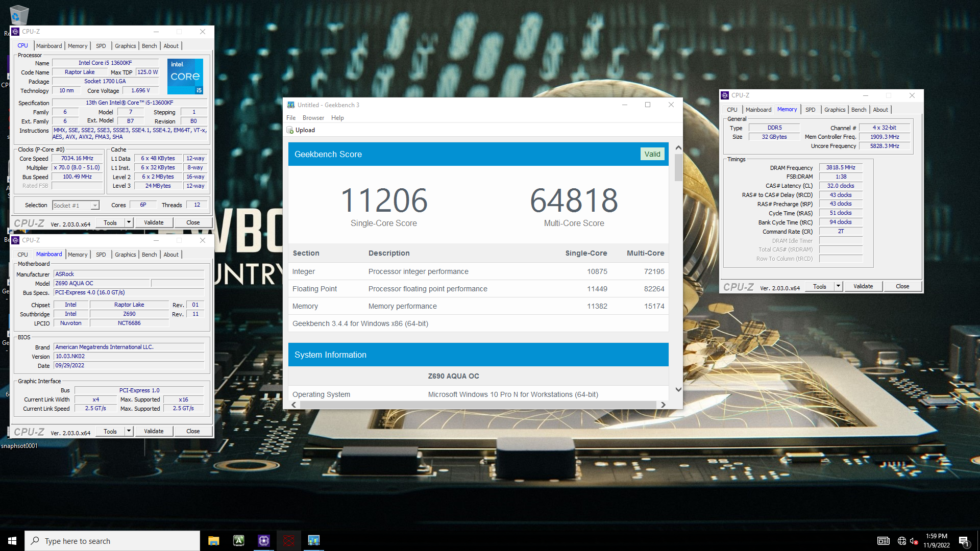Click left arrow of Geekbench horizontal scrollbar
The width and height of the screenshot is (980, 551).
pyautogui.click(x=293, y=405)
